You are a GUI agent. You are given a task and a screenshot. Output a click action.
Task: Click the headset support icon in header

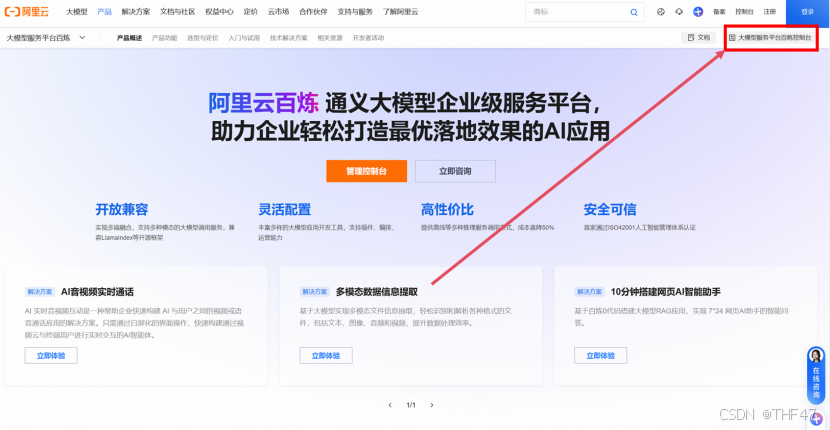point(679,12)
